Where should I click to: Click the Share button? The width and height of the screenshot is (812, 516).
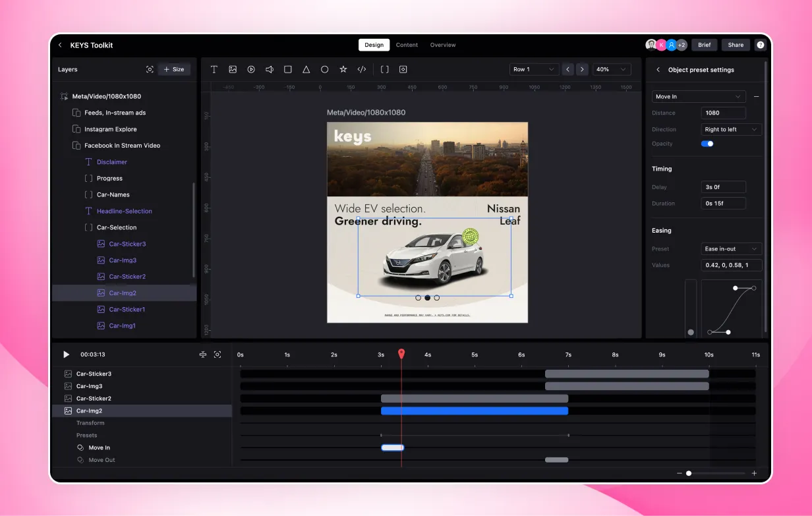[736, 45]
